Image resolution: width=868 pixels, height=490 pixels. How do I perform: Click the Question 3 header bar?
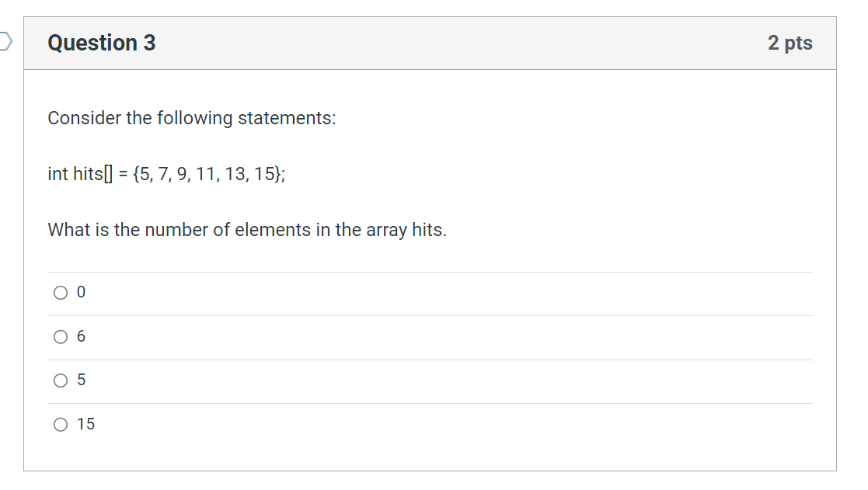click(427, 43)
